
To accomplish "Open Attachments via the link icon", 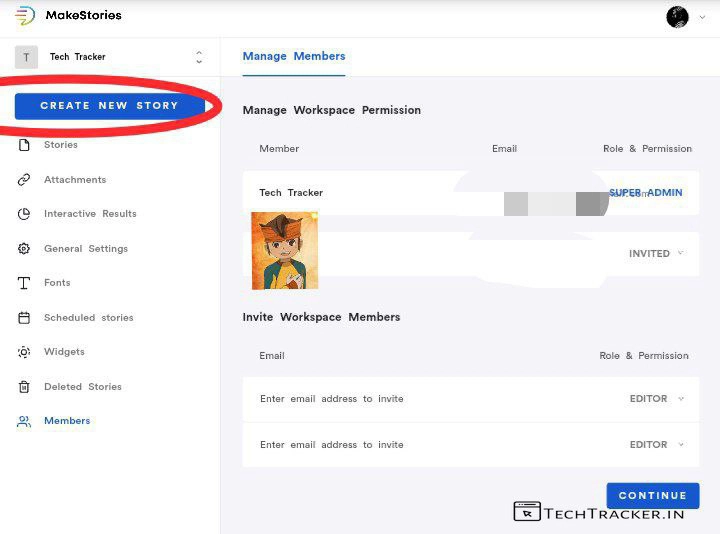I will 24,180.
